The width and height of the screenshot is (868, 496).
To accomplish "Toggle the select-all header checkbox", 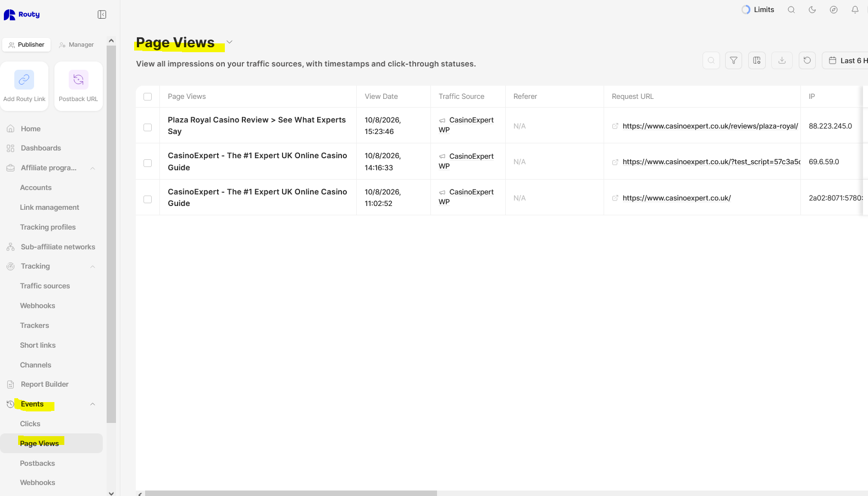I will pos(147,97).
